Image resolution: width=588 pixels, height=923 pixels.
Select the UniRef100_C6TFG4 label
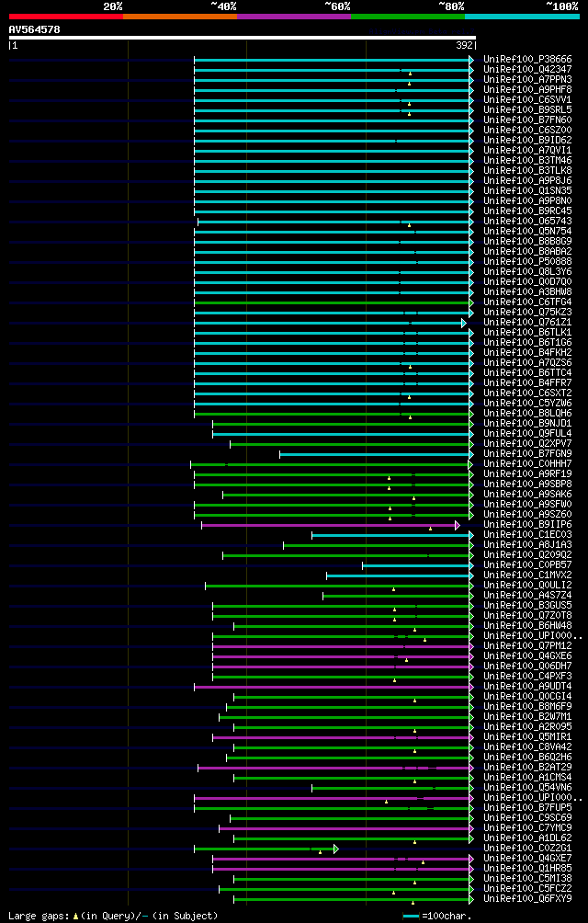point(527,302)
